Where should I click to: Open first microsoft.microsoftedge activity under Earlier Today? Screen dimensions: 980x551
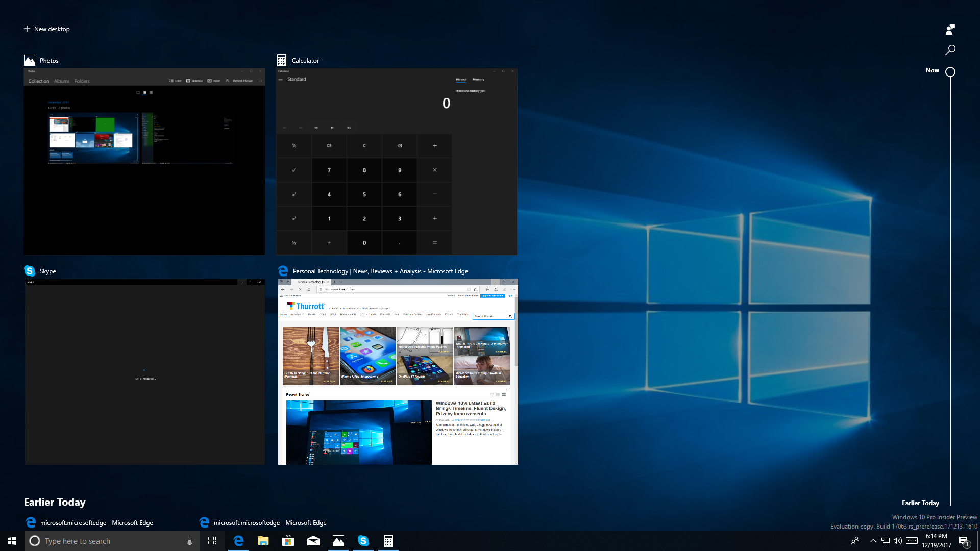tap(89, 523)
